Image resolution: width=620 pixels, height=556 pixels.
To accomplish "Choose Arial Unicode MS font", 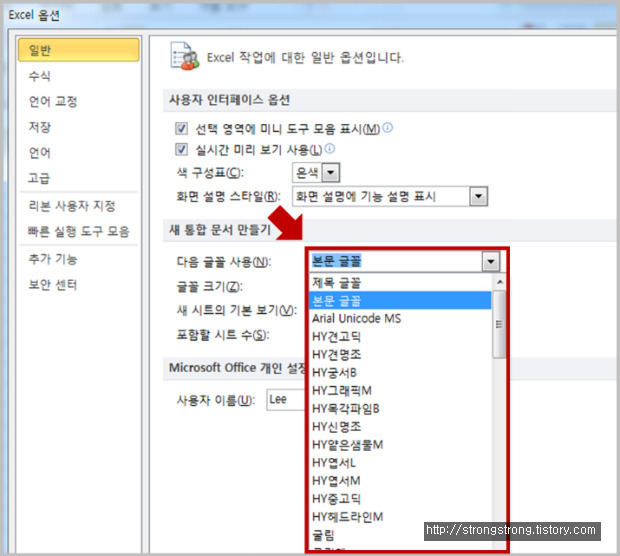I will tap(400, 318).
